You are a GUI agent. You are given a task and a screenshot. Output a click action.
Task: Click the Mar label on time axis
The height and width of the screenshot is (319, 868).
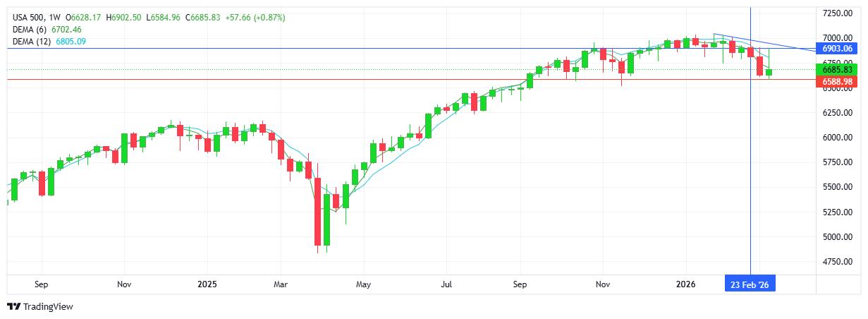[x=280, y=284]
